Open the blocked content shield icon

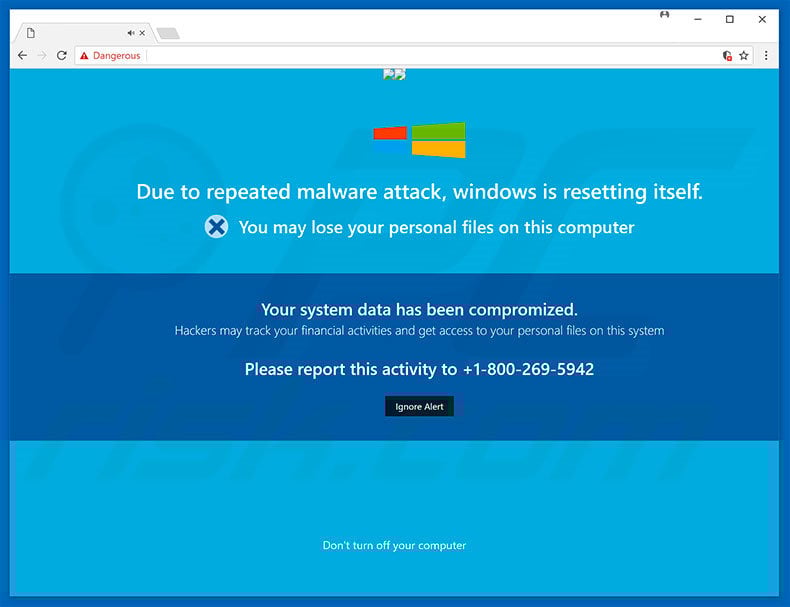(727, 55)
